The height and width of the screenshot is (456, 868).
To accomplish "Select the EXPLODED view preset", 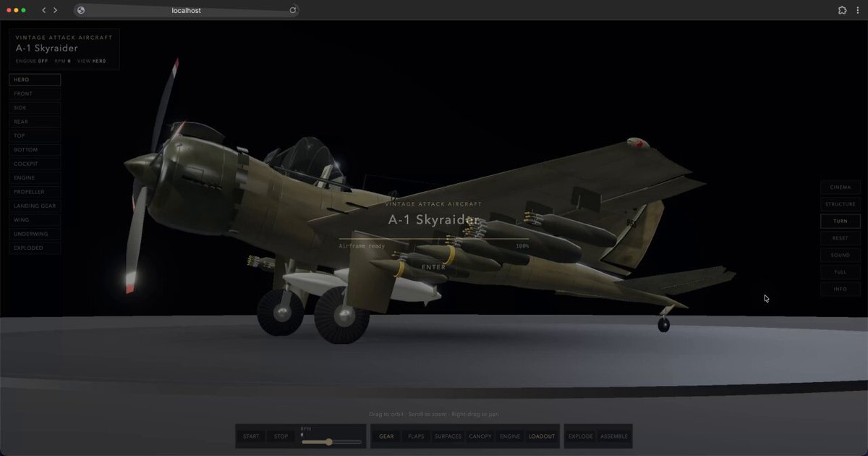I will click(x=35, y=248).
